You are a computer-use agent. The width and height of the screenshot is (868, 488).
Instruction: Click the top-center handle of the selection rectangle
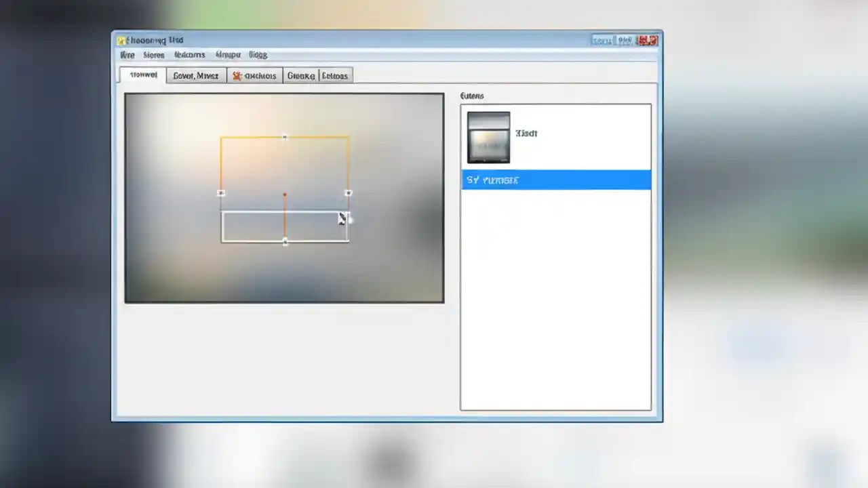point(284,138)
